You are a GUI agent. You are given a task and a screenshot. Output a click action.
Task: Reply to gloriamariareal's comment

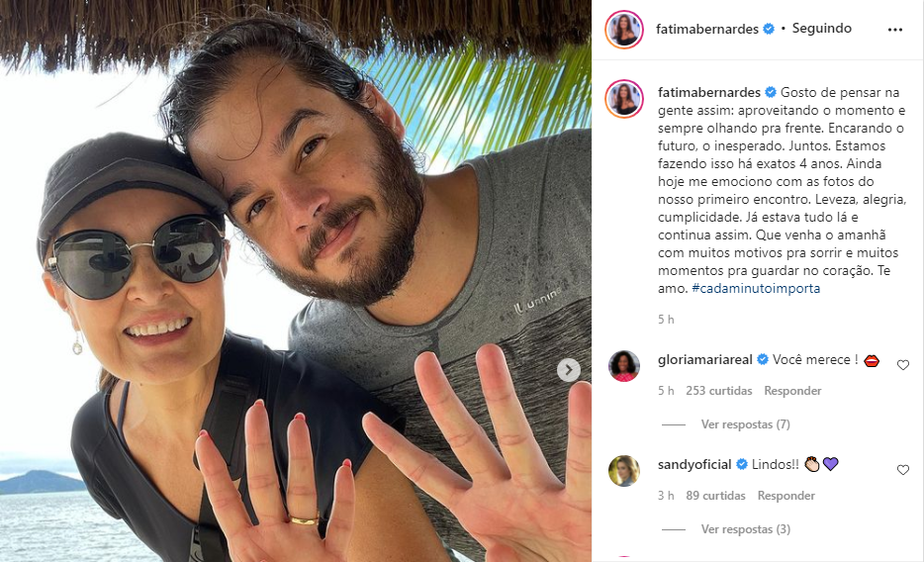[x=792, y=391]
